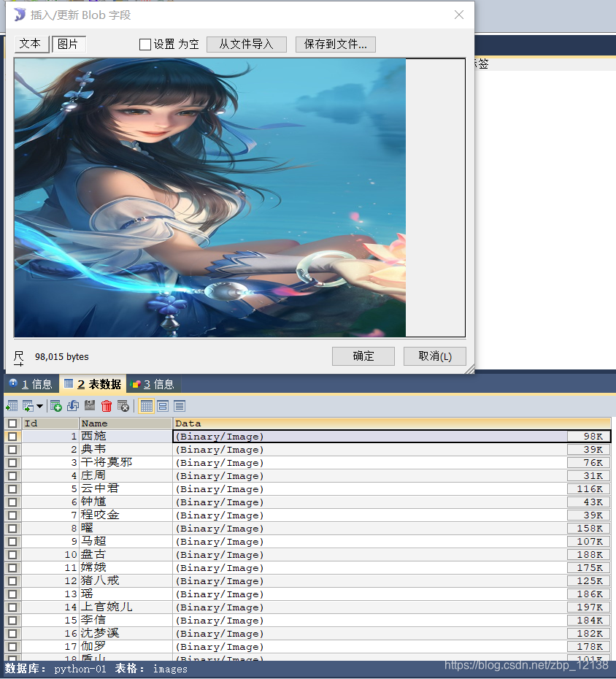Select the Name cell 李信
Screen dimensions: 616x679
click(x=126, y=620)
